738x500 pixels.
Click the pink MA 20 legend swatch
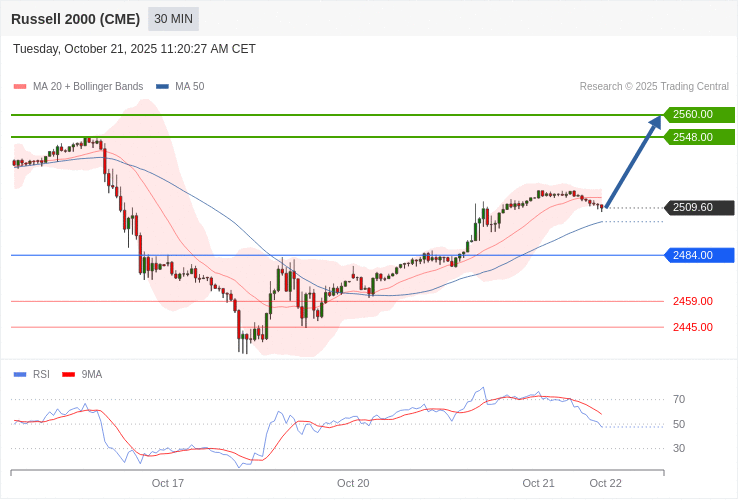[x=20, y=87]
